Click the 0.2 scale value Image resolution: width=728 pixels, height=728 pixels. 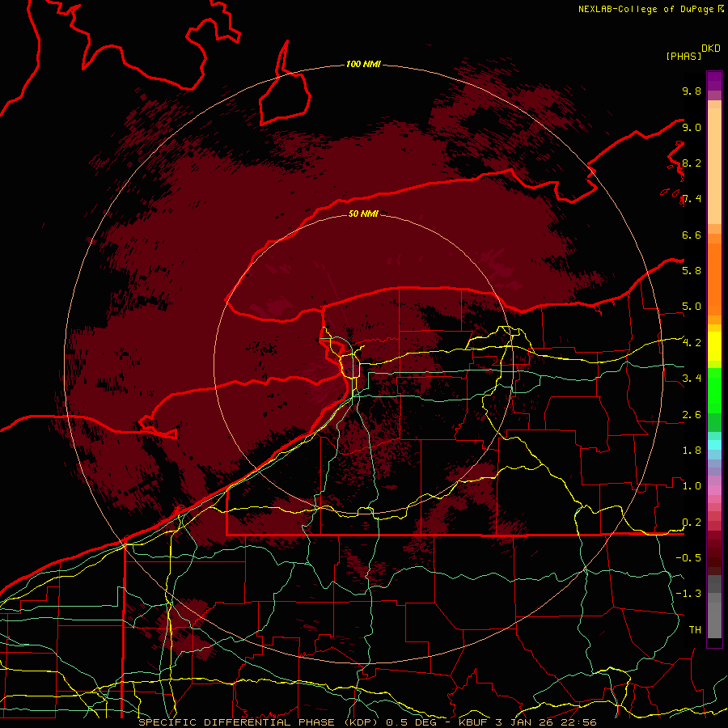click(x=692, y=523)
